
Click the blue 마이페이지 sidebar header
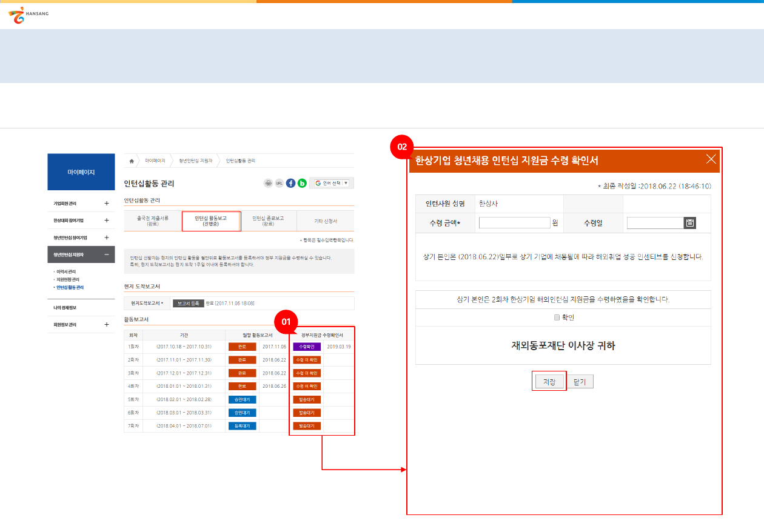tap(81, 172)
